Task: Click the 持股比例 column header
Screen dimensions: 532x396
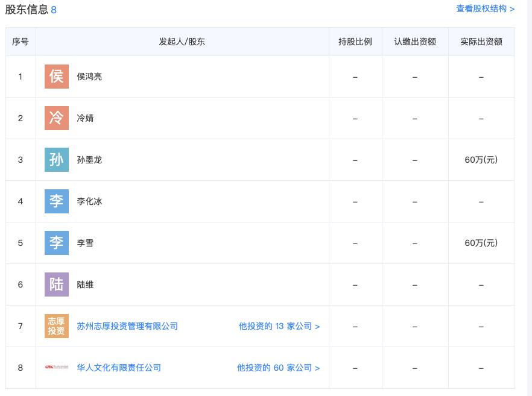Action: click(355, 42)
